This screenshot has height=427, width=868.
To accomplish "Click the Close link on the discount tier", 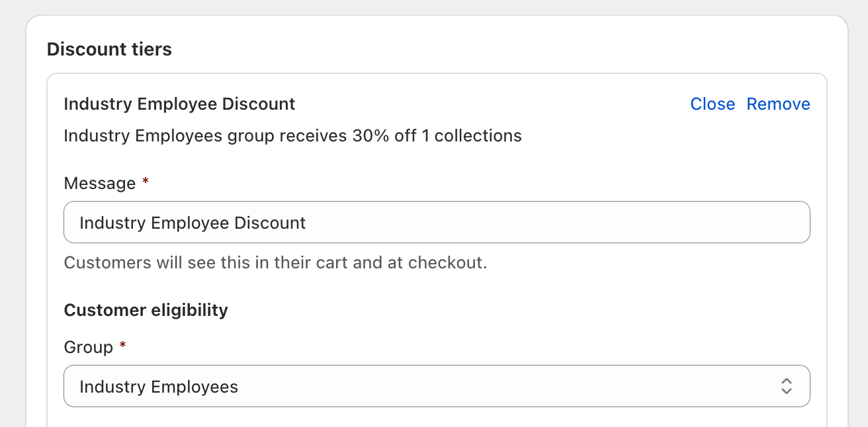I will (x=713, y=104).
